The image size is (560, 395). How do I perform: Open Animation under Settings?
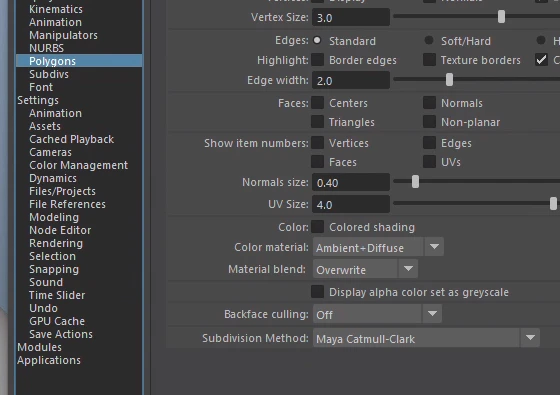pos(55,113)
